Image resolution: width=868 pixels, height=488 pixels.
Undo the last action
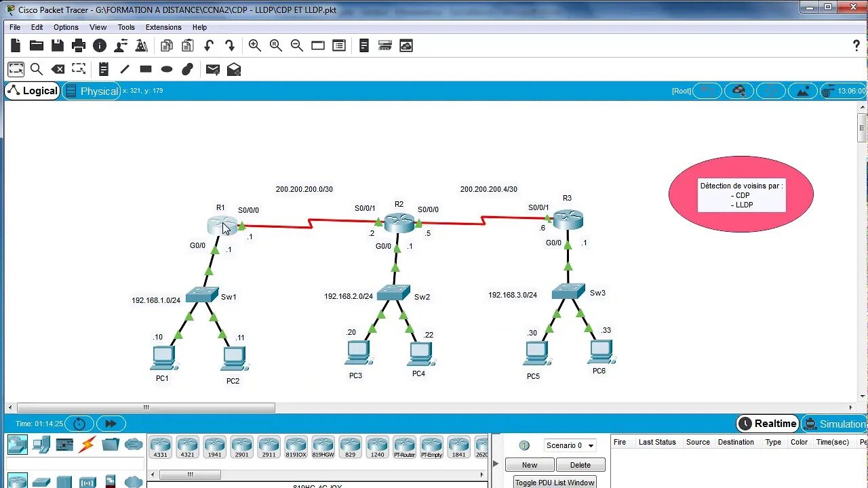click(x=209, y=45)
